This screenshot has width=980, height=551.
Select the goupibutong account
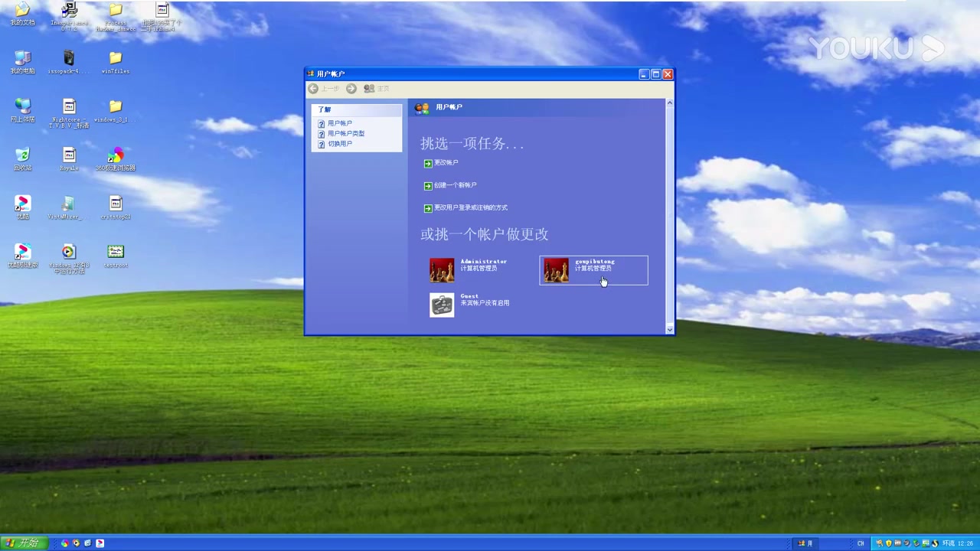(594, 270)
